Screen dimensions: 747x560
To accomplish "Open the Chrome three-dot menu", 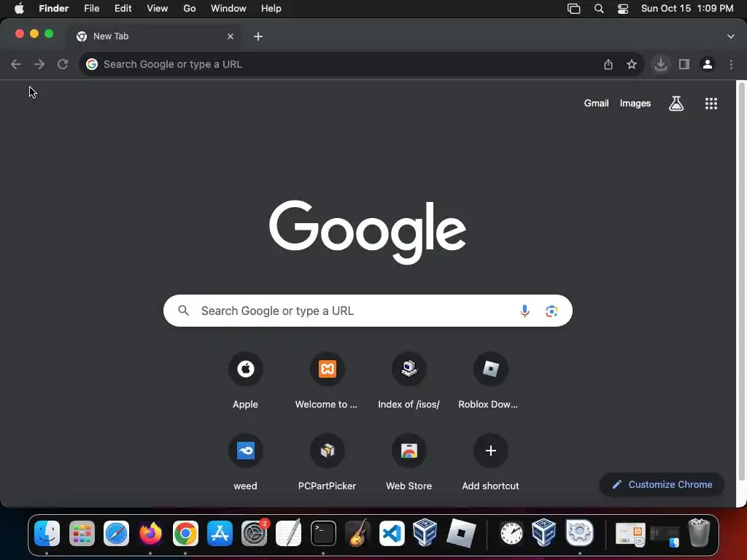I will click(731, 64).
